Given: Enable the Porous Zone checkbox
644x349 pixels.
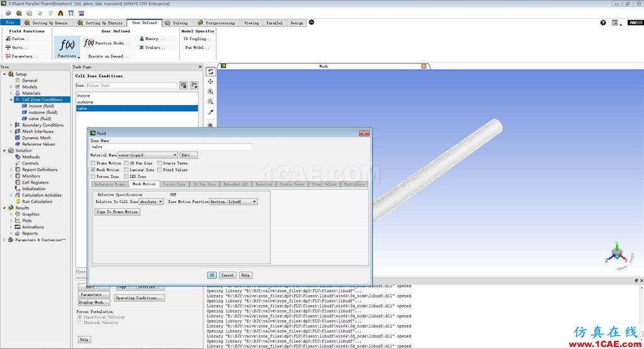Looking at the screenshot, I should point(93,176).
